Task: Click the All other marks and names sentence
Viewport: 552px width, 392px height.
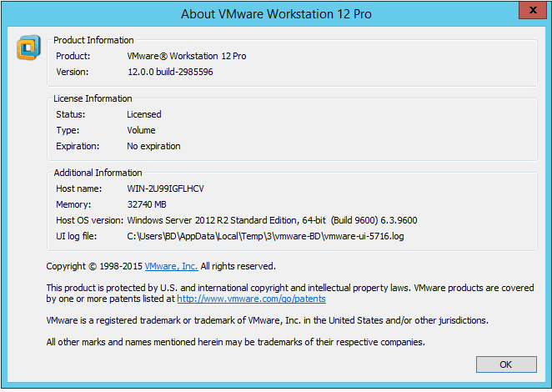Action: 235,342
